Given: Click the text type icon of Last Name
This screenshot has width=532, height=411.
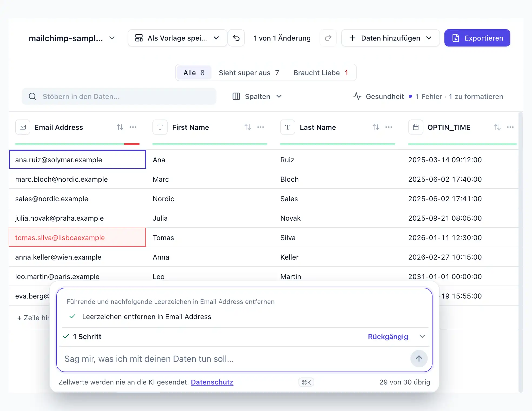Looking at the screenshot, I should point(288,127).
